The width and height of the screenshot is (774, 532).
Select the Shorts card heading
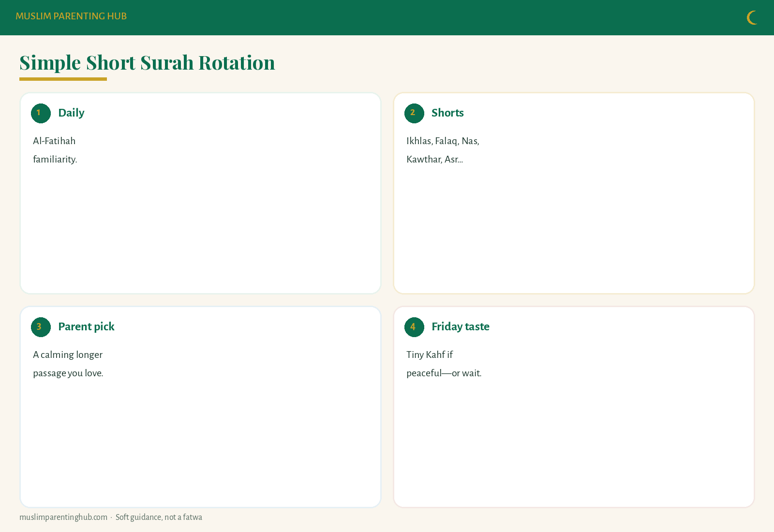click(447, 113)
